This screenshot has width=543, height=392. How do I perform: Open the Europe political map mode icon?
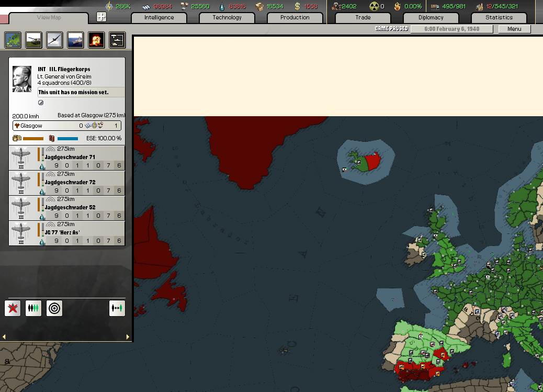(x=13, y=40)
